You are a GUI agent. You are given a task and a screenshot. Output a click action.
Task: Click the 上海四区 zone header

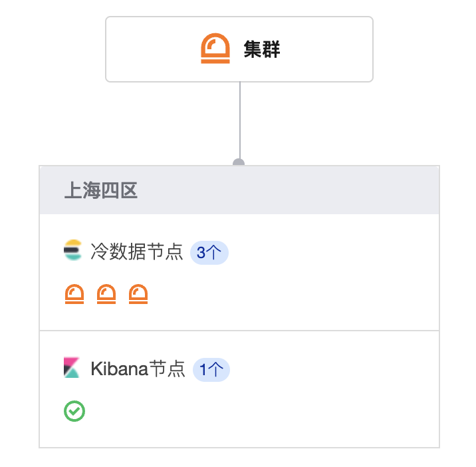(x=100, y=191)
